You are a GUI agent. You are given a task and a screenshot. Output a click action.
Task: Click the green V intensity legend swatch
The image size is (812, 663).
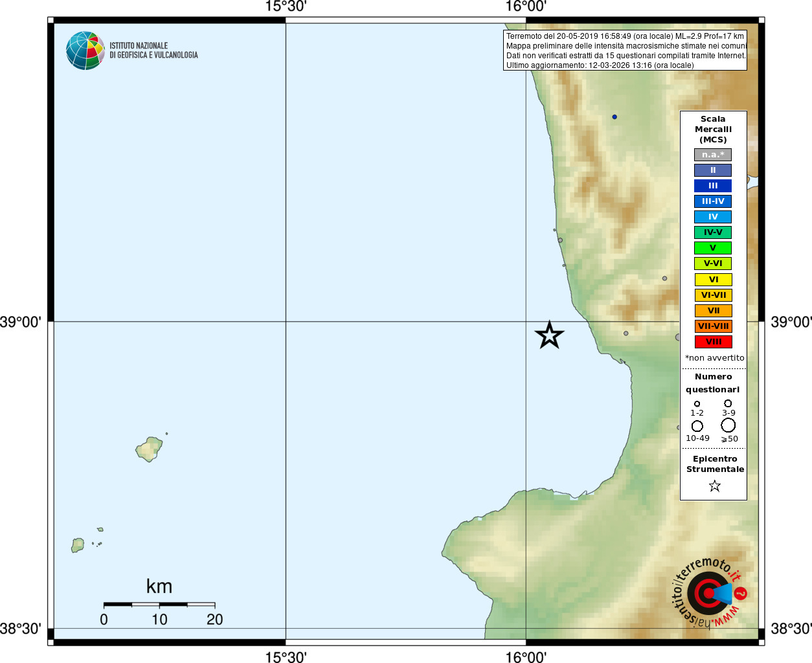click(x=713, y=248)
